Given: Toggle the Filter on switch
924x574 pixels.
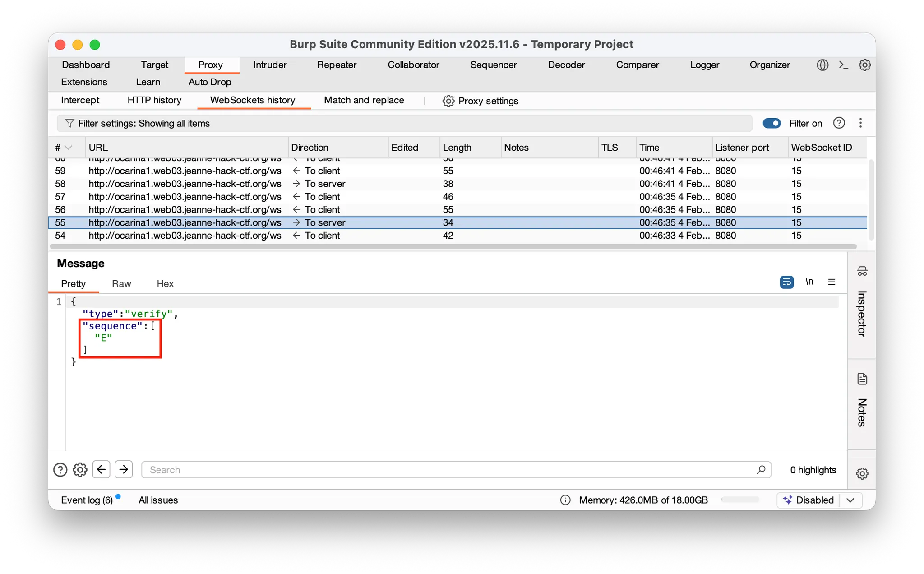Looking at the screenshot, I should pyautogui.click(x=772, y=123).
